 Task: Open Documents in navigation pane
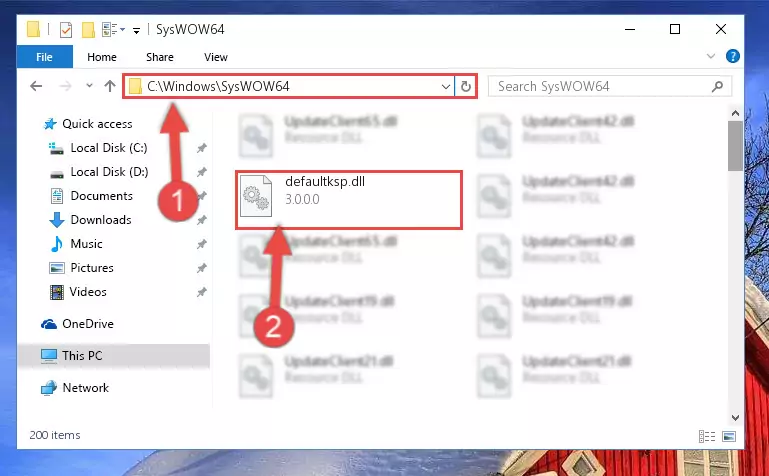click(x=102, y=196)
